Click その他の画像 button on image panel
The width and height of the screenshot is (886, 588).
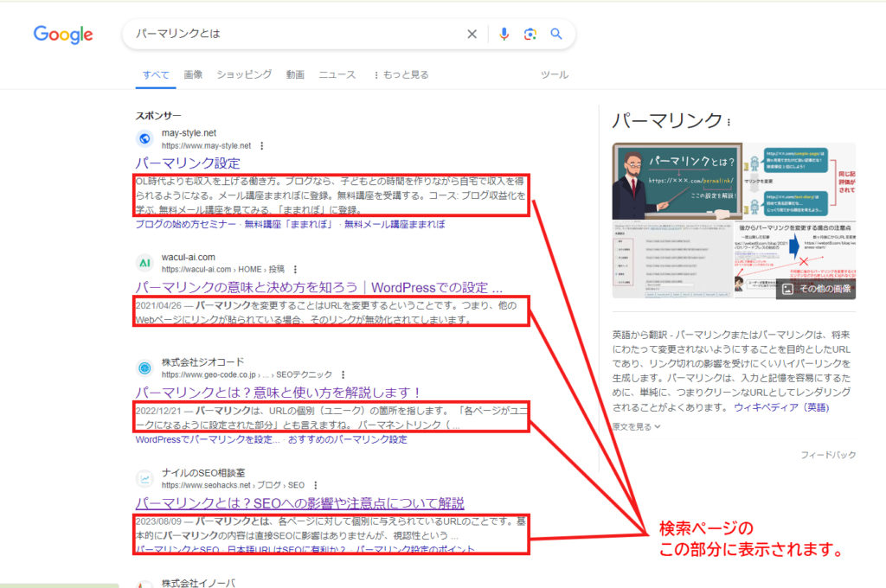[815, 289]
